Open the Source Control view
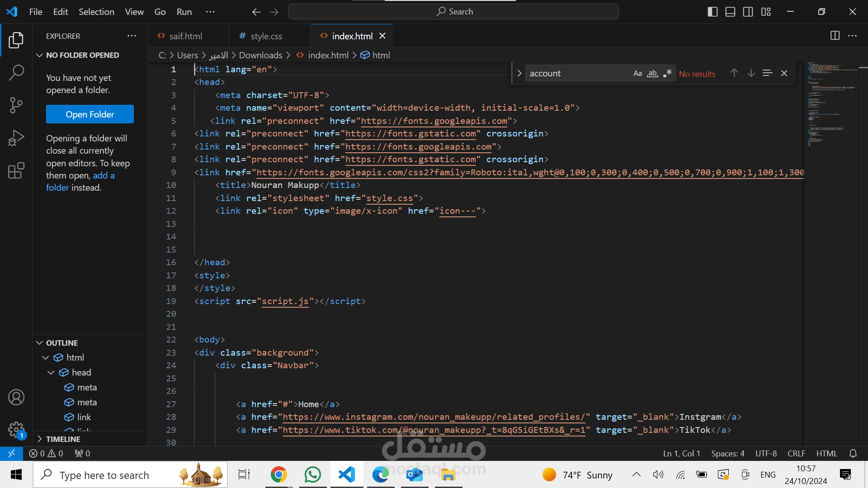This screenshot has width=868, height=488. tap(16, 105)
